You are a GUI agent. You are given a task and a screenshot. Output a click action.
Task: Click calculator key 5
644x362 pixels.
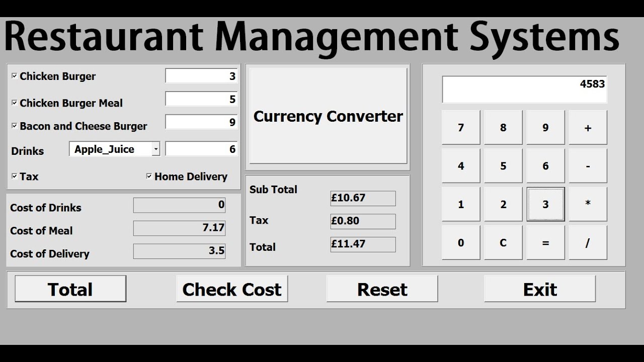pos(503,166)
